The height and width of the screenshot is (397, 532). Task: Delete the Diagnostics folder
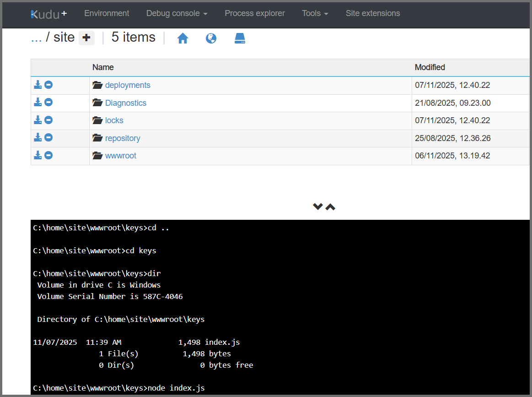pyautogui.click(x=48, y=103)
